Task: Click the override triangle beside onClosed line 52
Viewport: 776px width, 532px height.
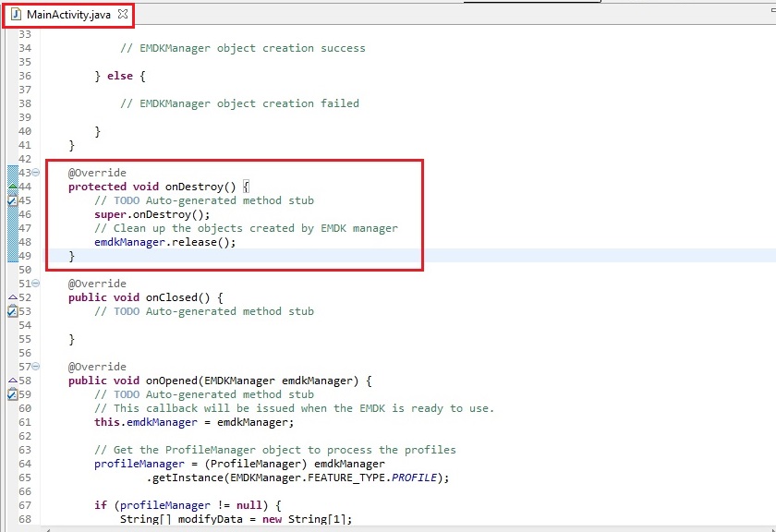Action: point(12,297)
